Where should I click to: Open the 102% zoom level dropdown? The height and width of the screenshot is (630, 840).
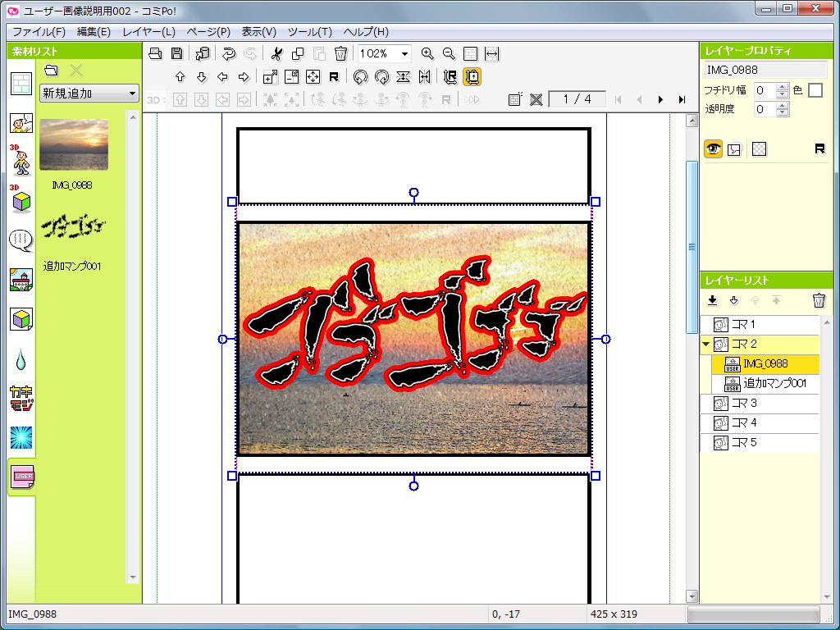coord(404,54)
